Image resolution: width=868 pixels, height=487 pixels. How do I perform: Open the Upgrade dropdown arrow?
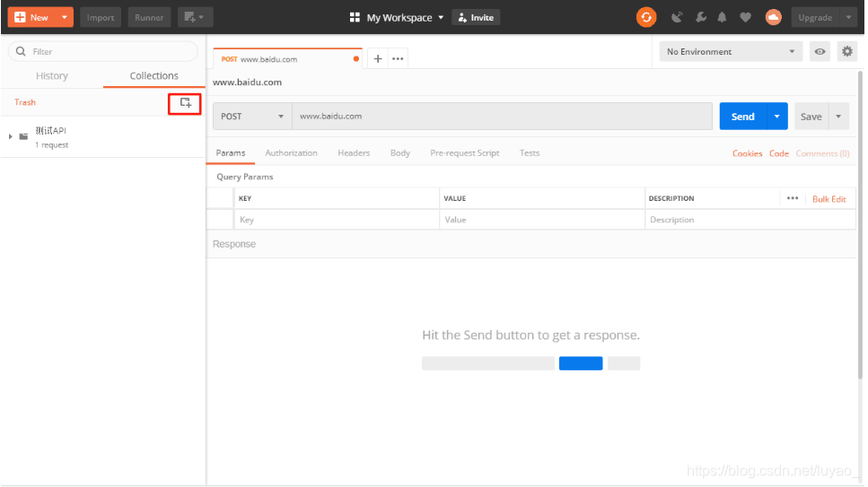click(x=848, y=18)
